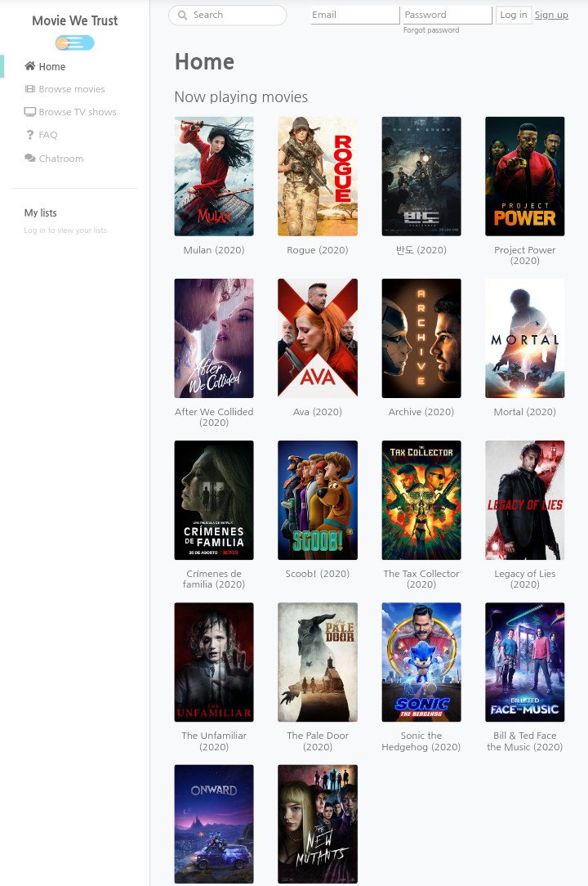
Task: Click 'The Unfamiliar (2020)' title text
Action: pos(214,741)
